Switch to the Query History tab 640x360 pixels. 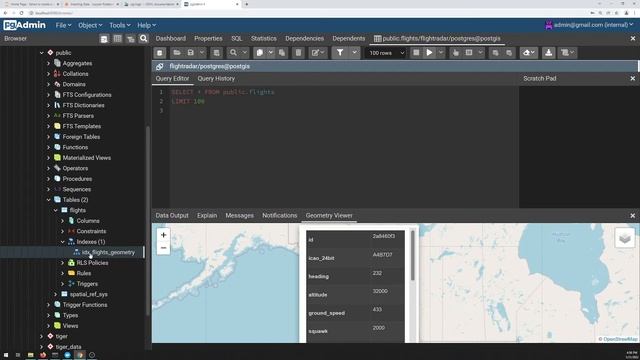click(x=216, y=78)
